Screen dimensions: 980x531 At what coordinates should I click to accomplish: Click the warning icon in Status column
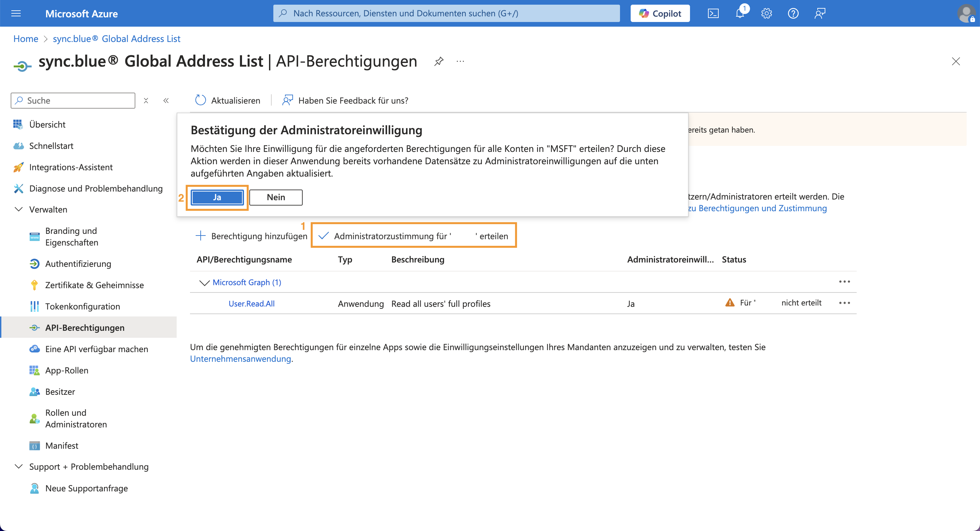(730, 302)
